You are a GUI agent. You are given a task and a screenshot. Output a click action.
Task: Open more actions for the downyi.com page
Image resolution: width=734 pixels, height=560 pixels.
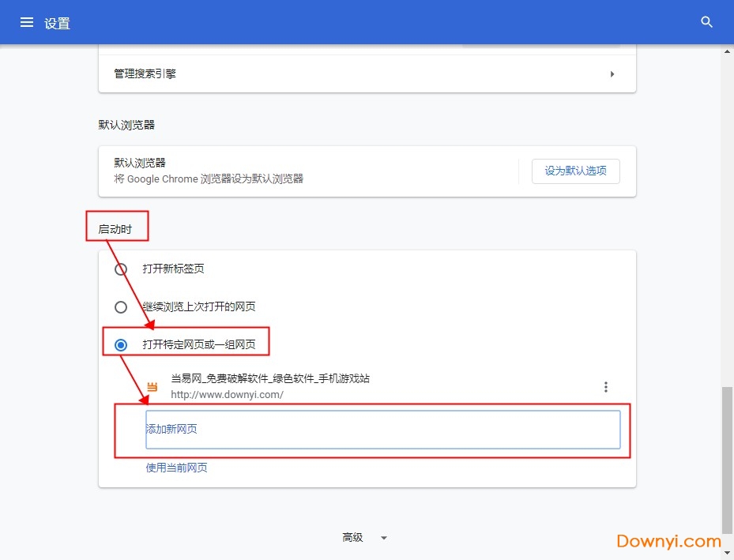(x=606, y=387)
